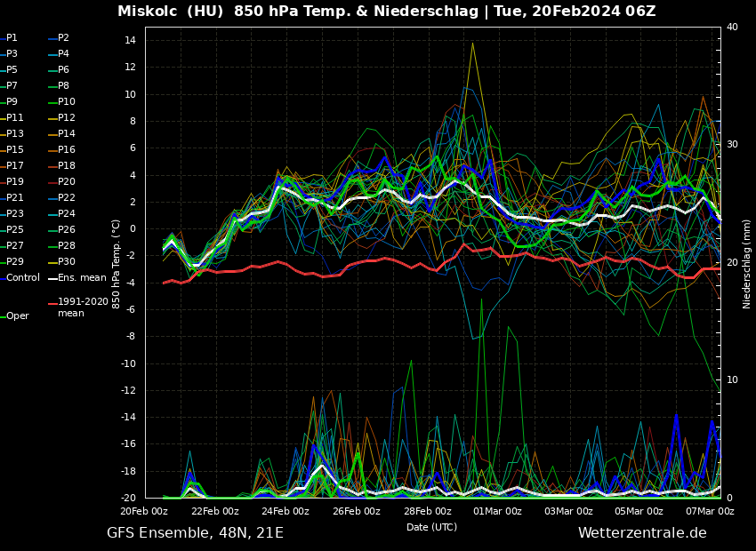Viewport: 756px width, 551px height.
Task: Toggle the Control run legend entry
Action: [22, 278]
